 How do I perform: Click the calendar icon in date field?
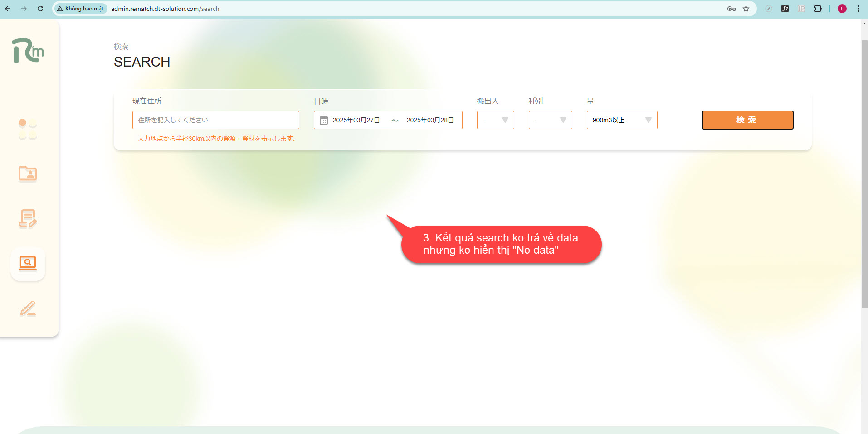[324, 120]
